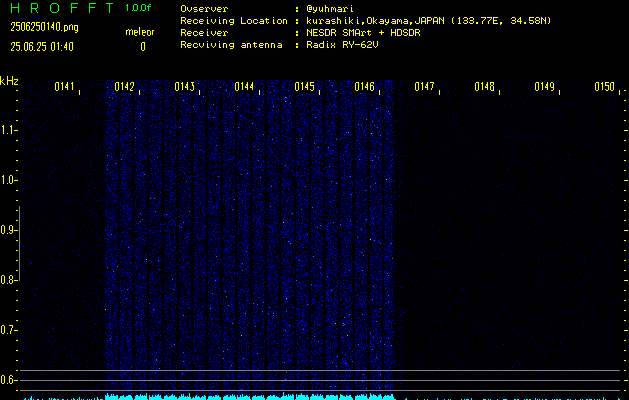This screenshot has width=629, height=400.
Task: Click frequency label 1.1
Action: pos(7,130)
